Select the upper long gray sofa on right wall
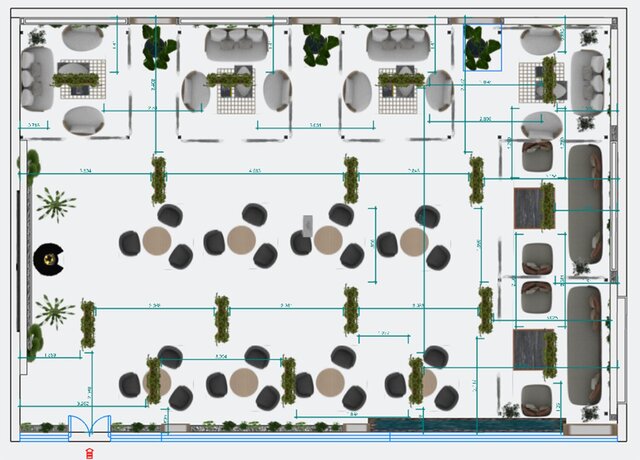Screen dimensions: 640x460 point(585,205)
